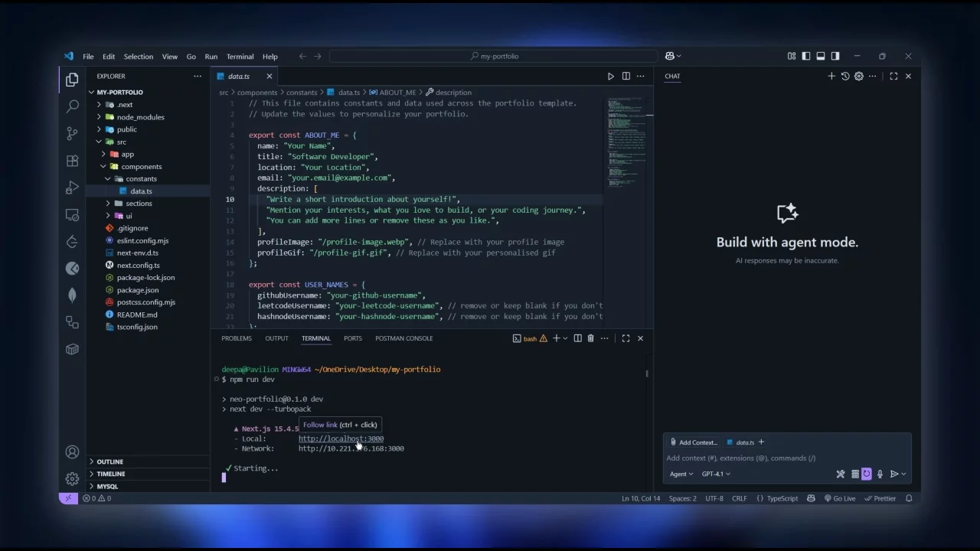980x551 pixels.
Task: Open README.md in the explorer
Action: point(137,315)
